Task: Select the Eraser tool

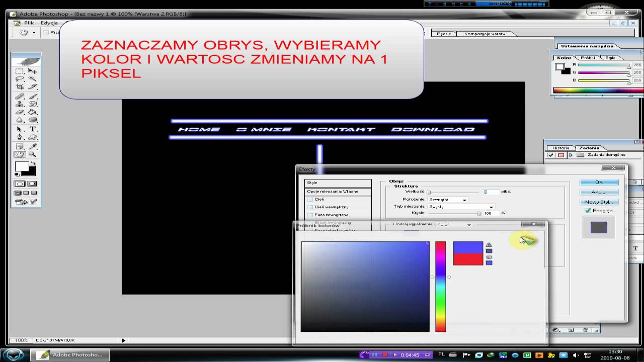Action: click(20, 112)
